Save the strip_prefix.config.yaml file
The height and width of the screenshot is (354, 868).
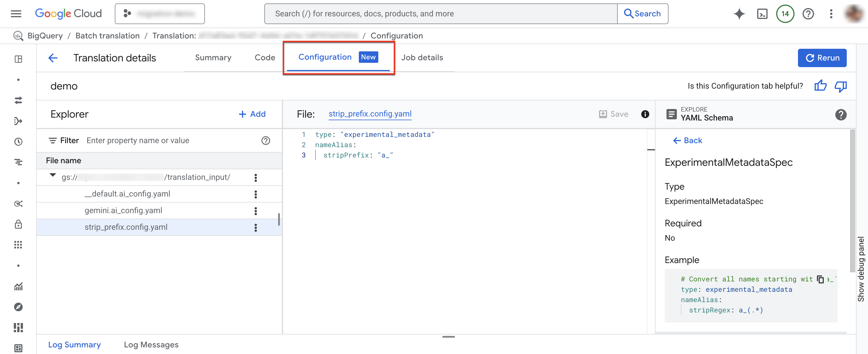(x=614, y=114)
